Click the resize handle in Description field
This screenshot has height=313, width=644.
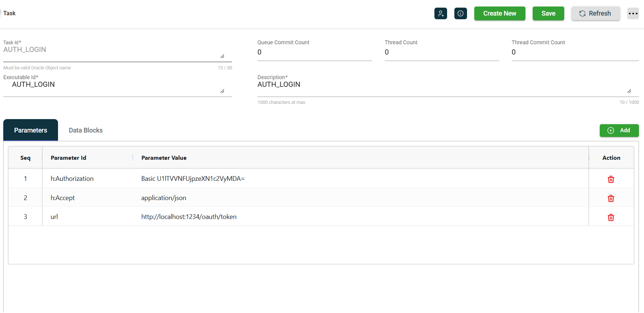629,91
